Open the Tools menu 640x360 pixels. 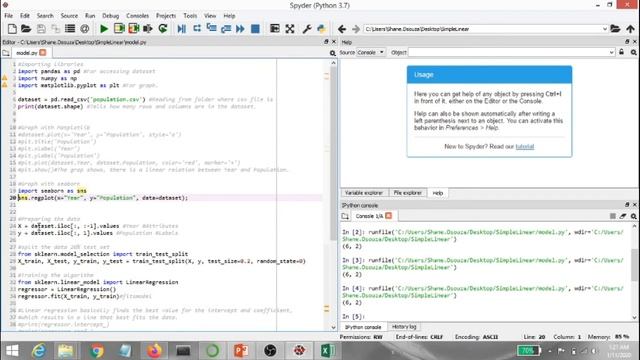pos(190,16)
